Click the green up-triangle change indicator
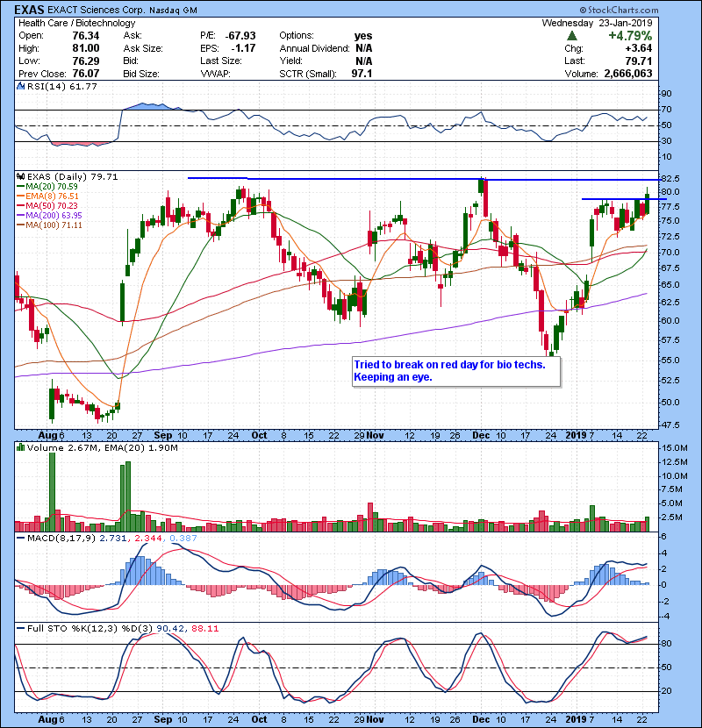This screenshot has width=702, height=728. 572,35
